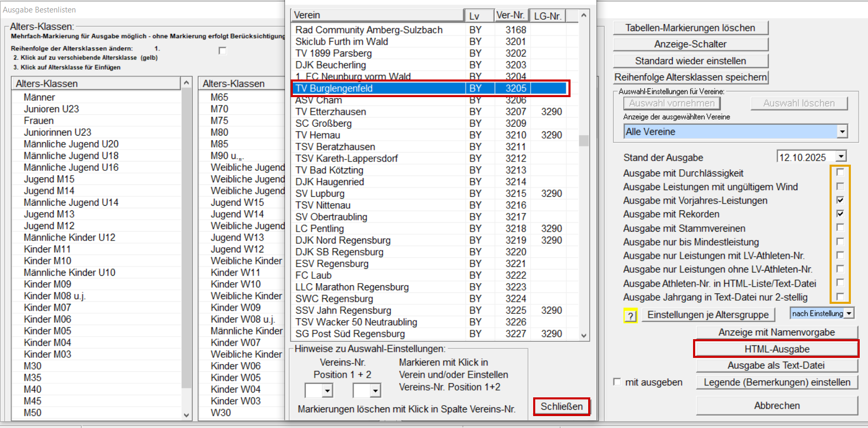Click the HTML-Ausgabe button
The height and width of the screenshot is (428, 868).
click(x=776, y=349)
